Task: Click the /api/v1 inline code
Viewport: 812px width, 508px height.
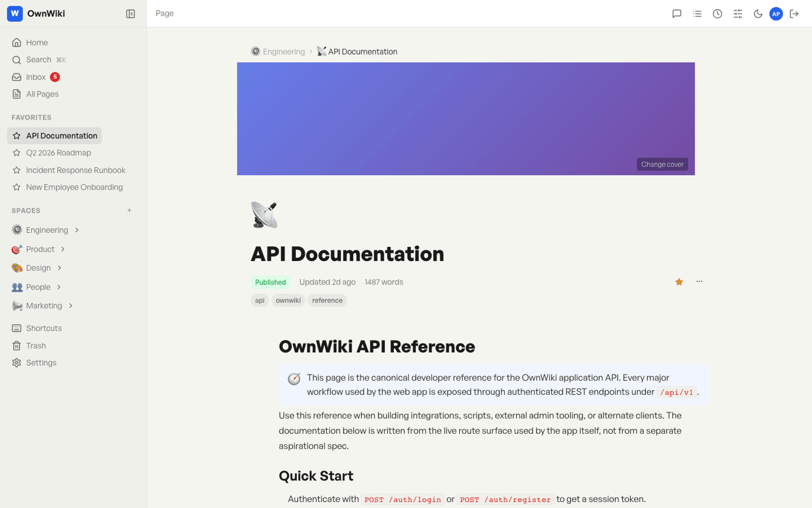Action: 676,392
